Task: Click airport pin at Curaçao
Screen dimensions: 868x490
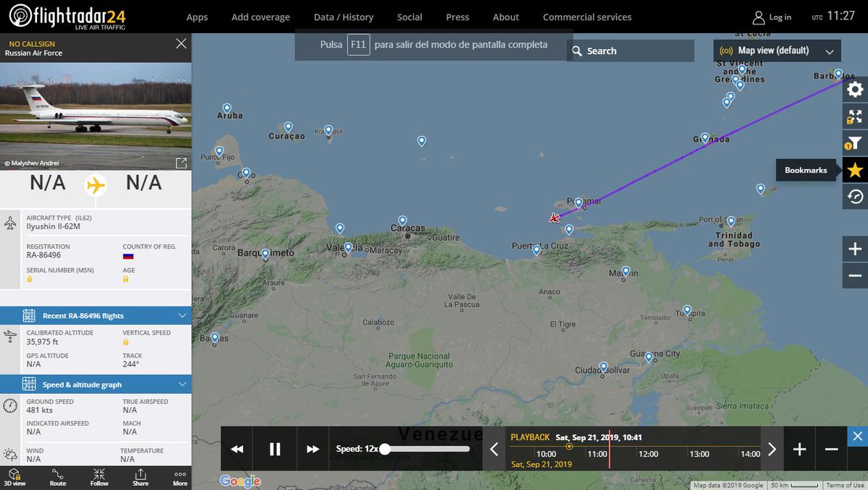Action: pyautogui.click(x=288, y=127)
